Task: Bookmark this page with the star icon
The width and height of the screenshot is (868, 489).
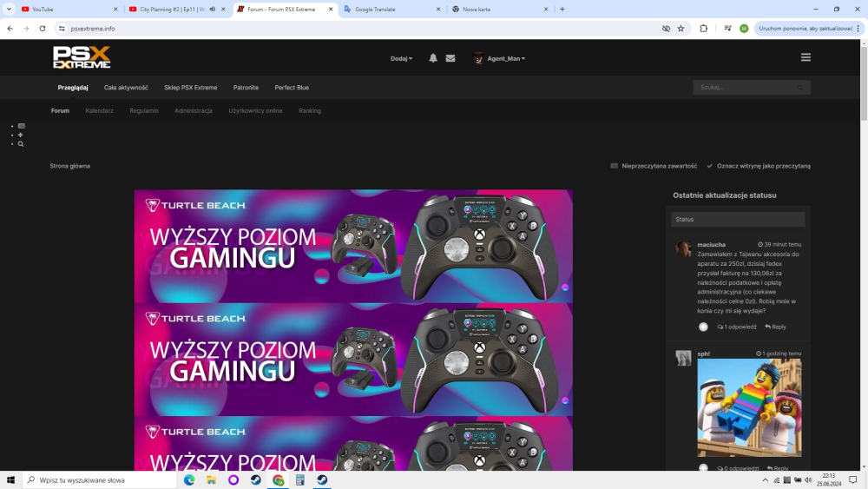Action: pyautogui.click(x=681, y=29)
